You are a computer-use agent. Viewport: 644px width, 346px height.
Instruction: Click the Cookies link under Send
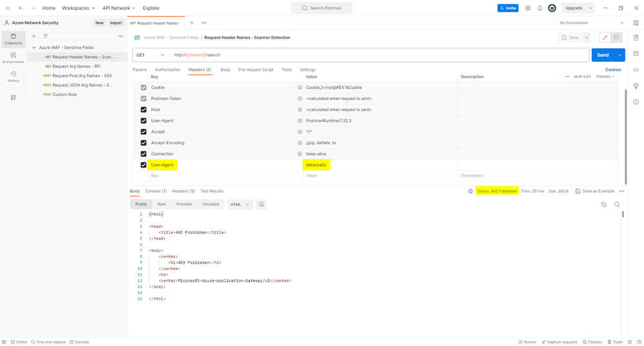click(x=613, y=70)
